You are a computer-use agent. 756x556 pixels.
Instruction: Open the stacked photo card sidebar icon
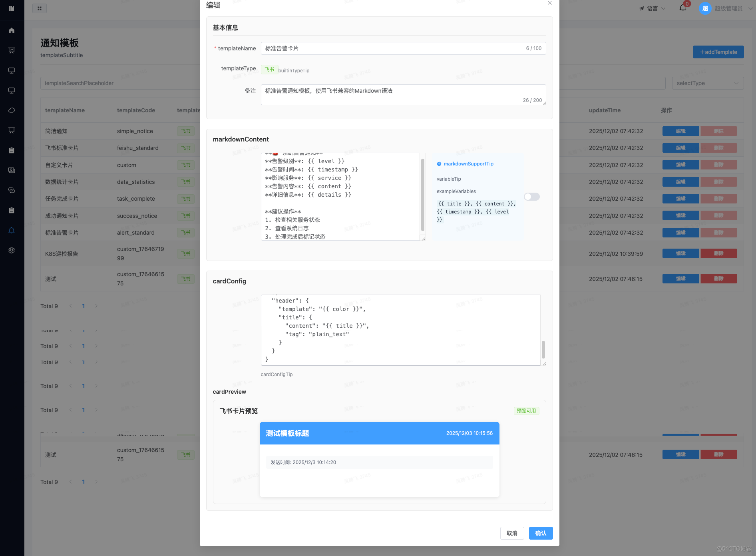coord(12,170)
